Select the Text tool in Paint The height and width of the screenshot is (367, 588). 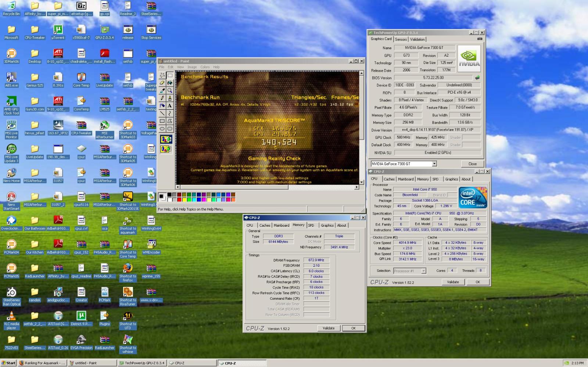170,106
